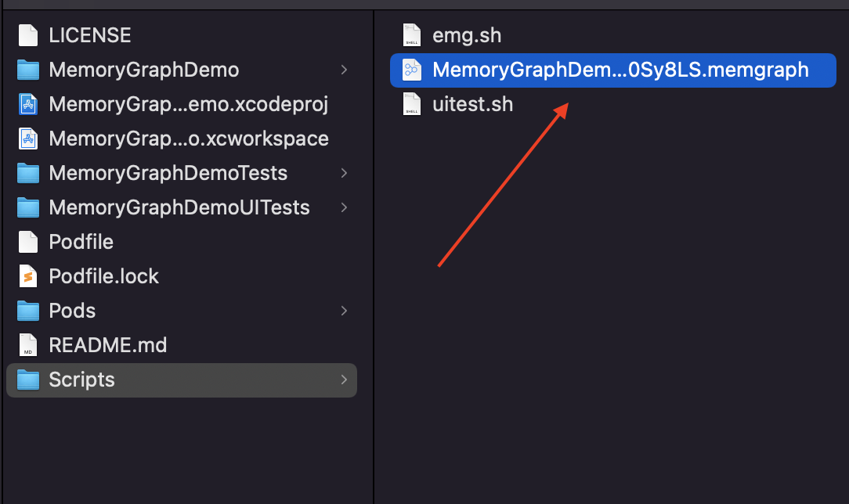
Task: Click the emg.sh shell script icon
Action: point(411,35)
